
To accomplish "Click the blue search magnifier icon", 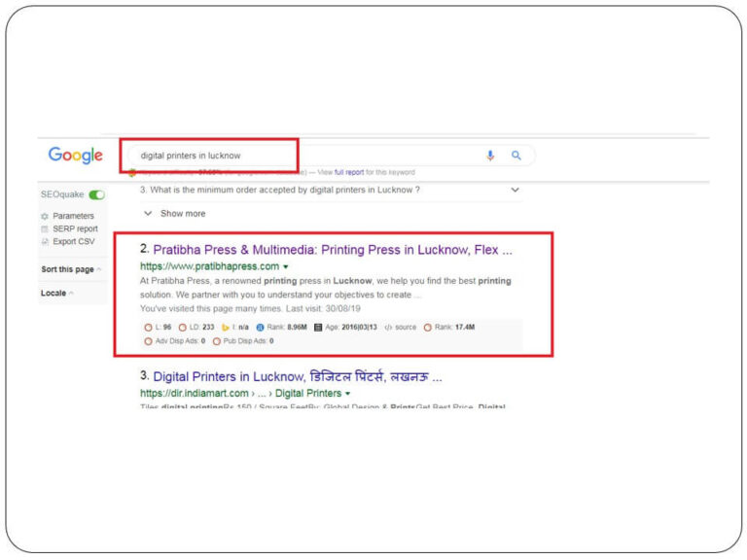I will (516, 156).
